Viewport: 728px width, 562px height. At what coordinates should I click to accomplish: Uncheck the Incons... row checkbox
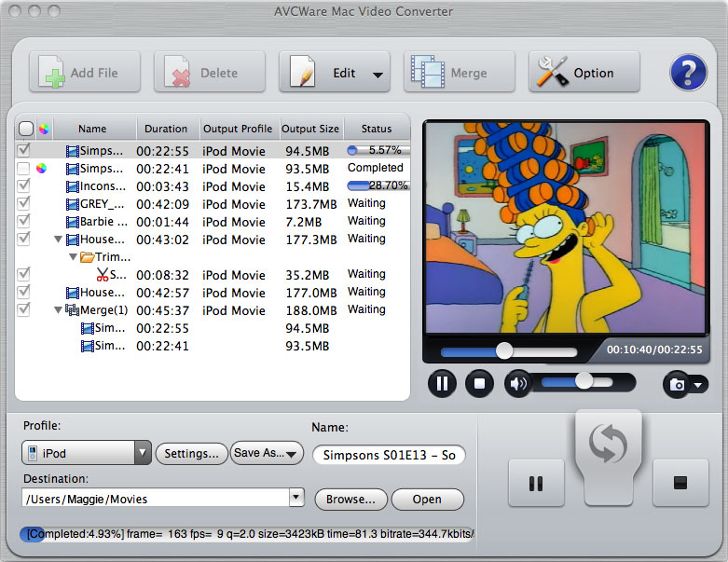(x=23, y=185)
